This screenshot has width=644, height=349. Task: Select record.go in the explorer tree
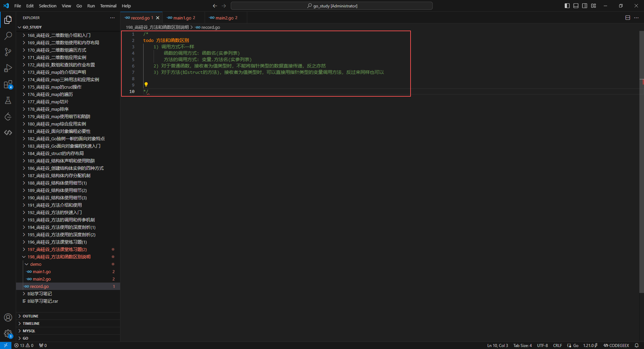(68, 286)
